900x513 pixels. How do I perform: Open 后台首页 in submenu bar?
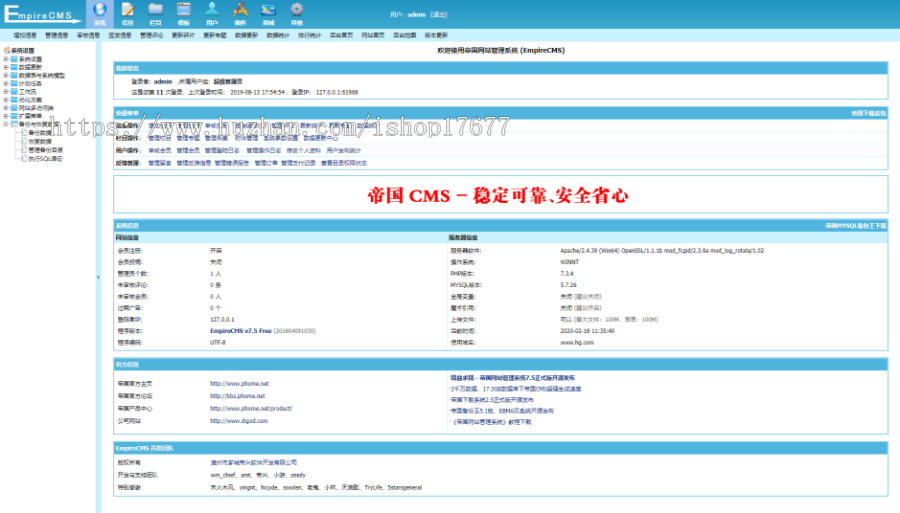[341, 36]
